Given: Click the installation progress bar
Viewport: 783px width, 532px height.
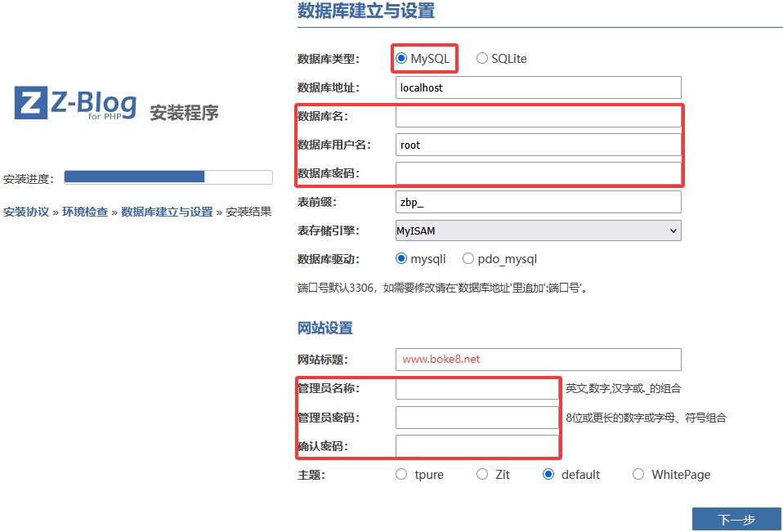Looking at the screenshot, I should [168, 177].
